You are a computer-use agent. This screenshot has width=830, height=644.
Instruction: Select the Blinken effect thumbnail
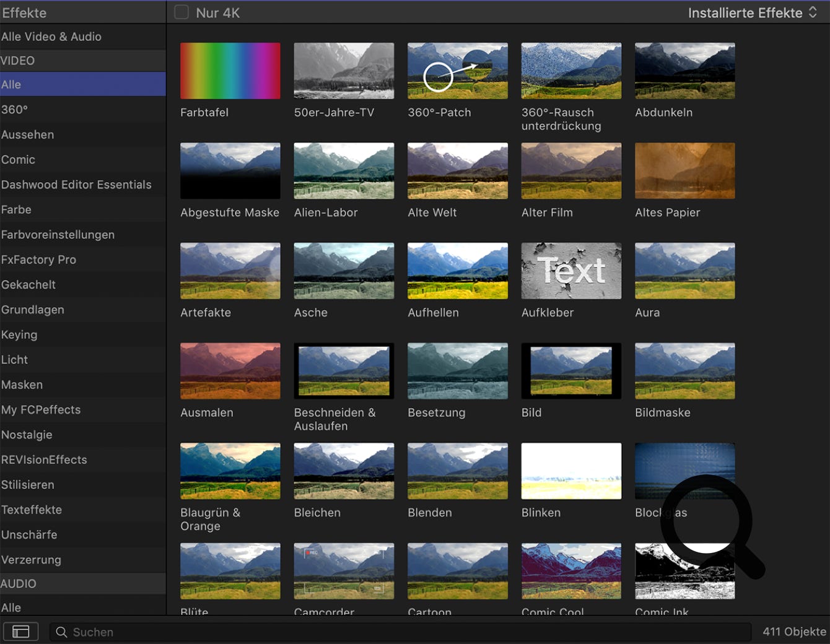(x=571, y=471)
